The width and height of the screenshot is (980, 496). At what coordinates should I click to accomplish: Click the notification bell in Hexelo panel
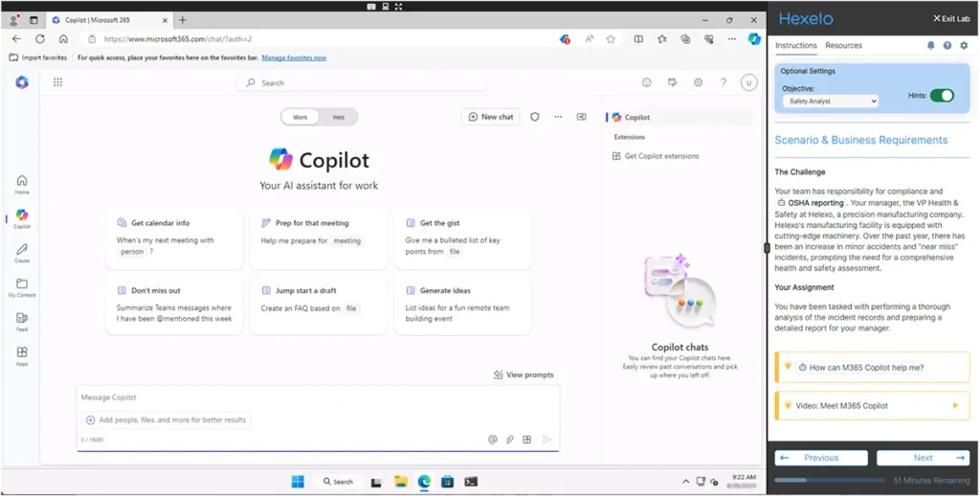930,45
